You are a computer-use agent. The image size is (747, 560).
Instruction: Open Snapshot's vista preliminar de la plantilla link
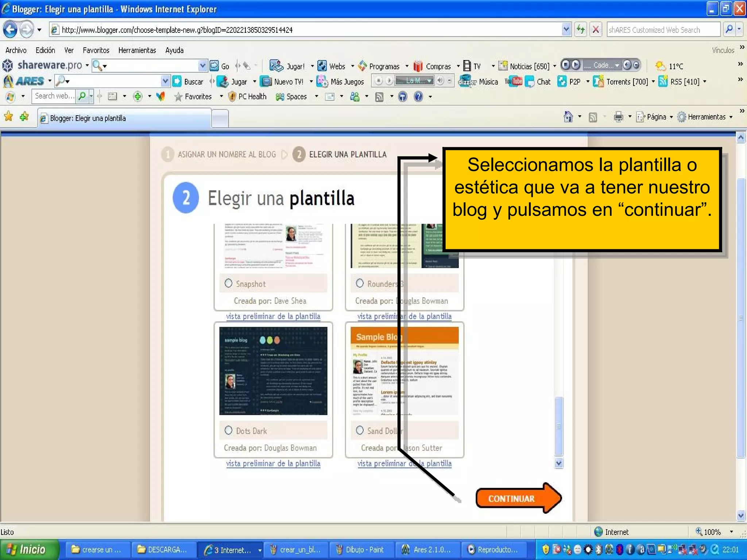tap(273, 316)
